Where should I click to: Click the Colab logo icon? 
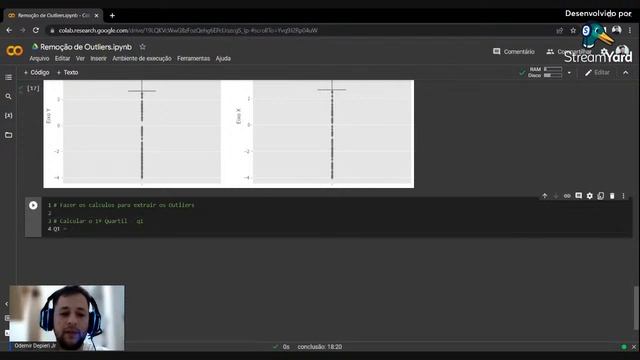click(x=15, y=51)
